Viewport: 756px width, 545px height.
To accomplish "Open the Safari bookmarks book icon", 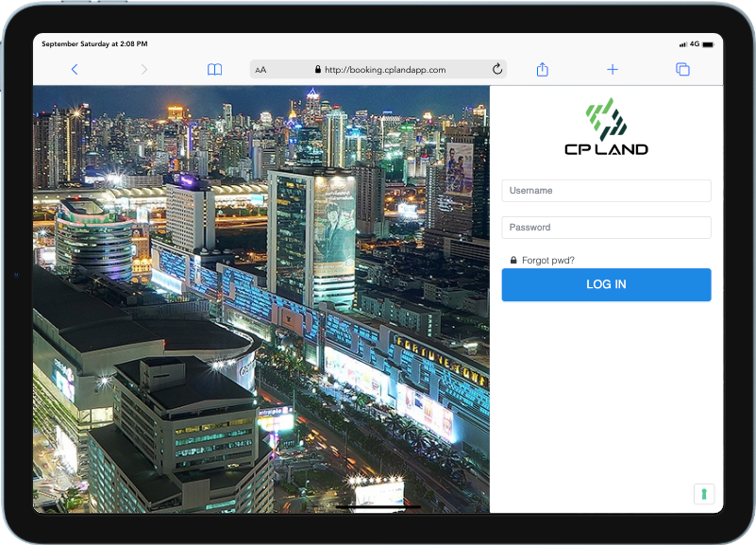I will click(215, 69).
